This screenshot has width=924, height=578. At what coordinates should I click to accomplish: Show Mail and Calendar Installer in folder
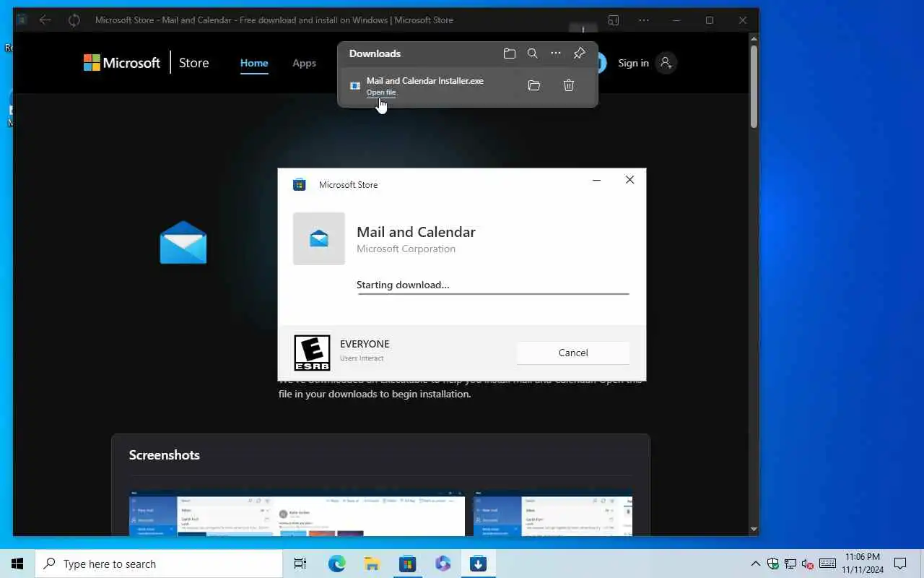click(534, 85)
